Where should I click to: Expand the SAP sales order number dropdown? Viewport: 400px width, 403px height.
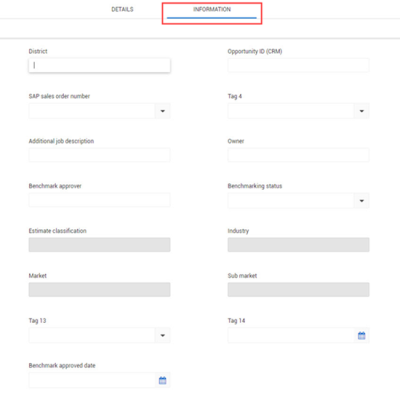click(x=162, y=111)
